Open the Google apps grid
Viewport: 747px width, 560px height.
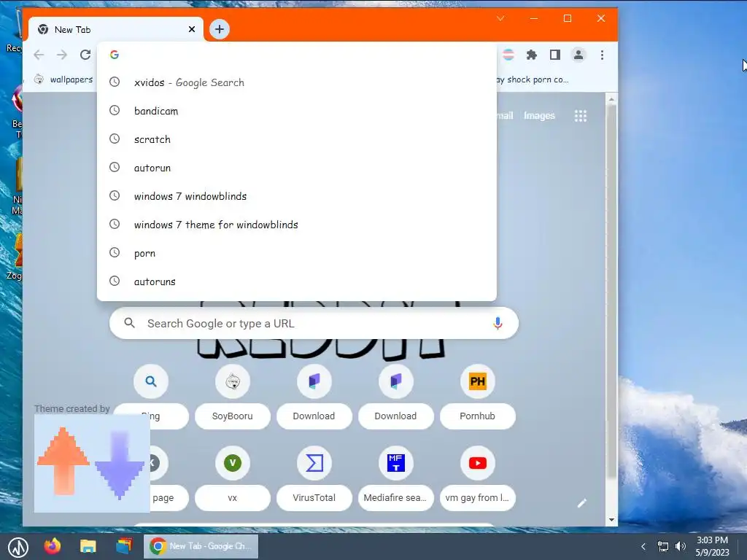[580, 116]
